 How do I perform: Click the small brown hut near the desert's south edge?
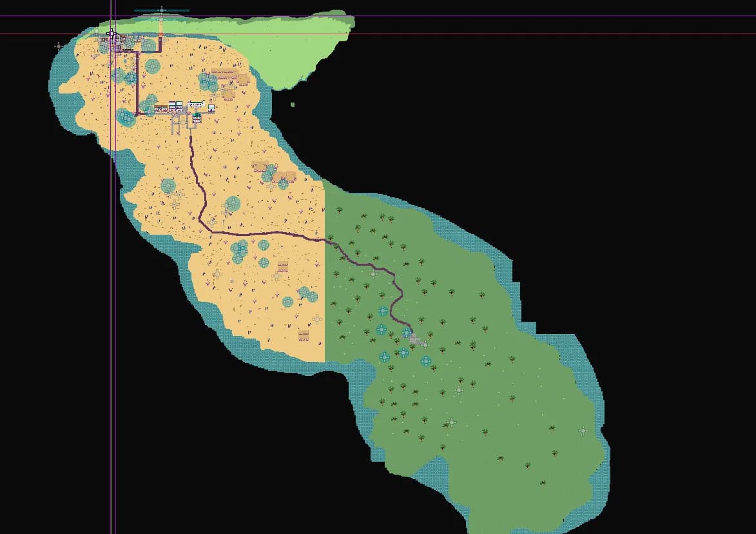[304, 335]
